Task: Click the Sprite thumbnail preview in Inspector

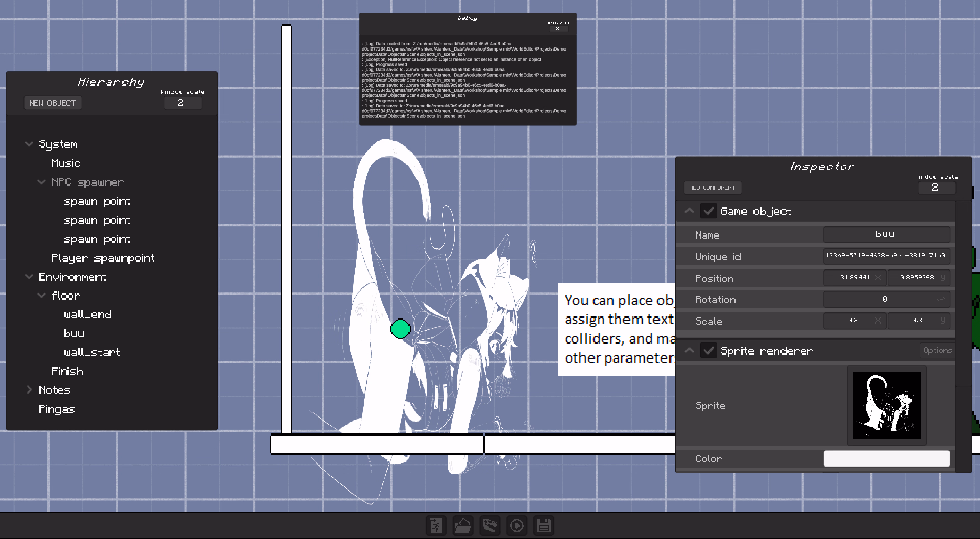Action: [887, 405]
